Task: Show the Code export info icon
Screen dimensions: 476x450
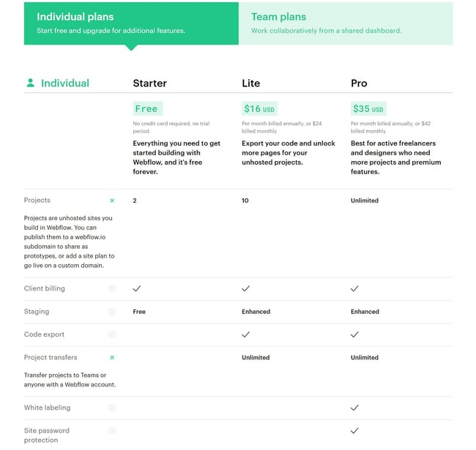Action: [x=112, y=334]
